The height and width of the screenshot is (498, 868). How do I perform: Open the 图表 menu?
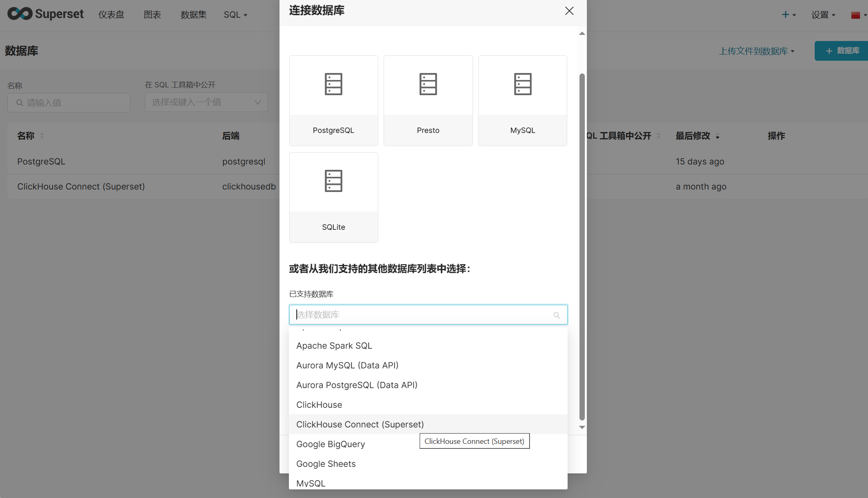pos(152,15)
